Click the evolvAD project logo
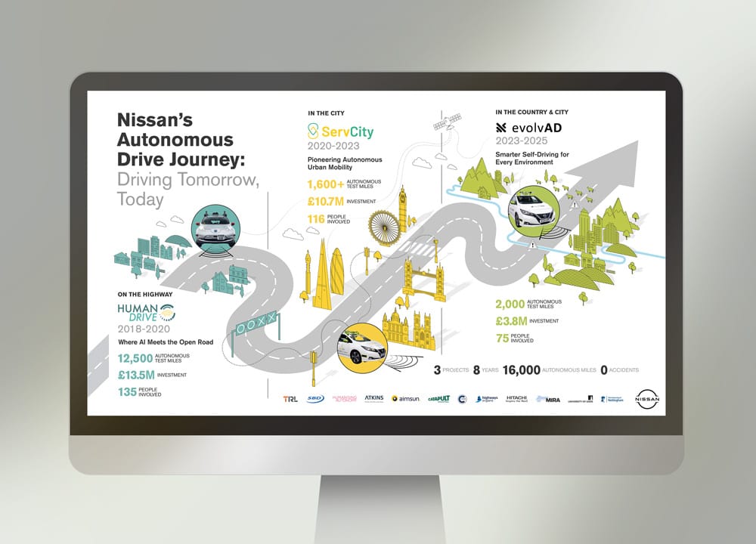 tap(528, 127)
